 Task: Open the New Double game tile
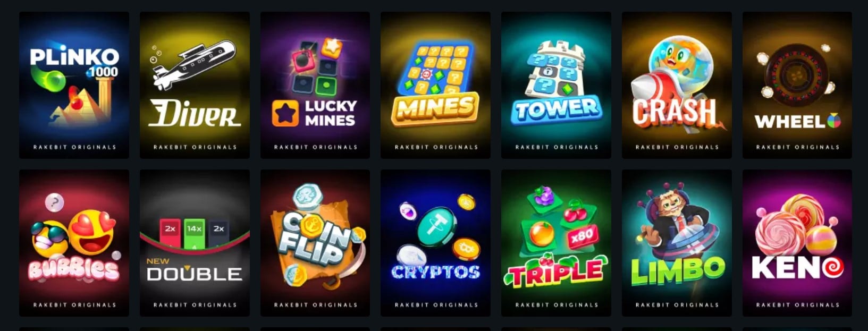[x=195, y=243]
